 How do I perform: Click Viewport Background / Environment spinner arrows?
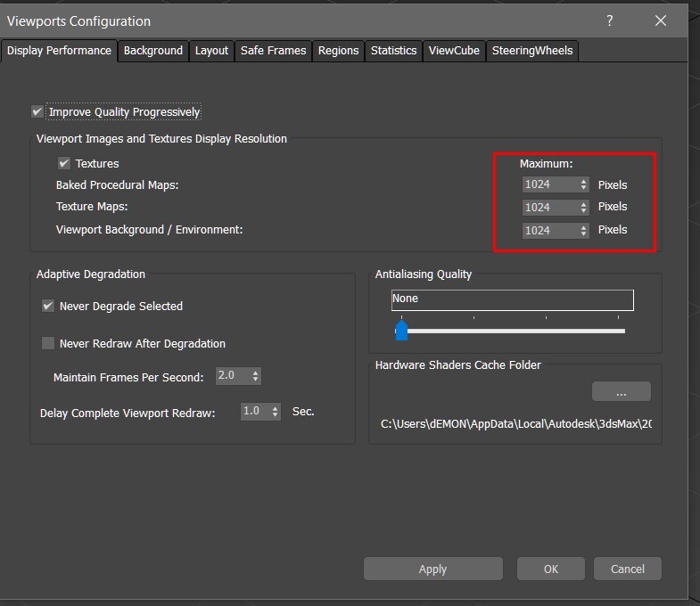[583, 230]
